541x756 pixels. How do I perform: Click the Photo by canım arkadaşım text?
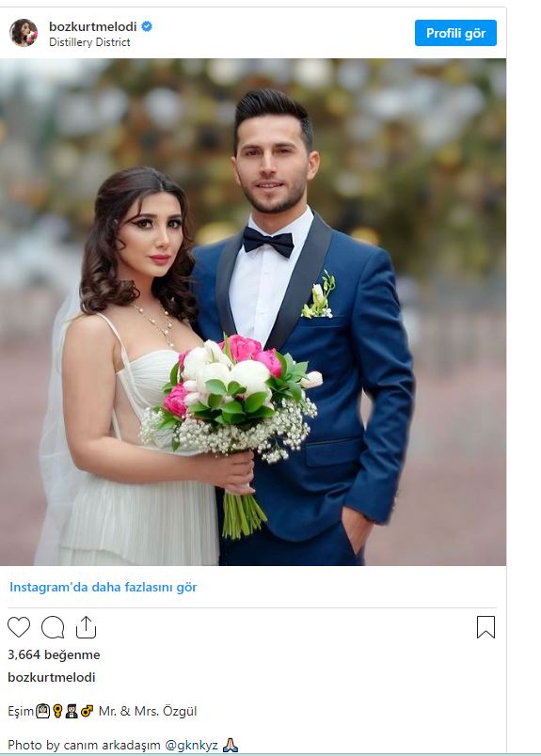[x=84, y=745]
